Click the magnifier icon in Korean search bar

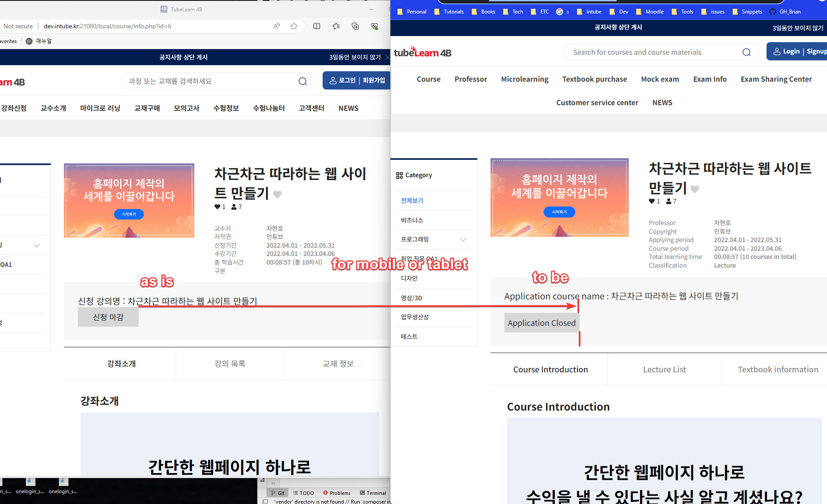click(303, 81)
